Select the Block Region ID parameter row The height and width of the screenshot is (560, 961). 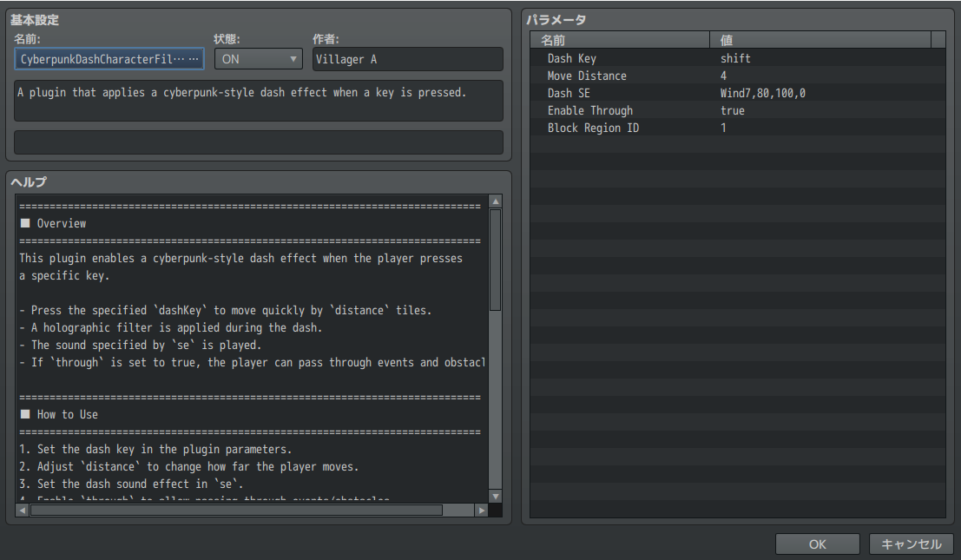pyautogui.click(x=737, y=128)
